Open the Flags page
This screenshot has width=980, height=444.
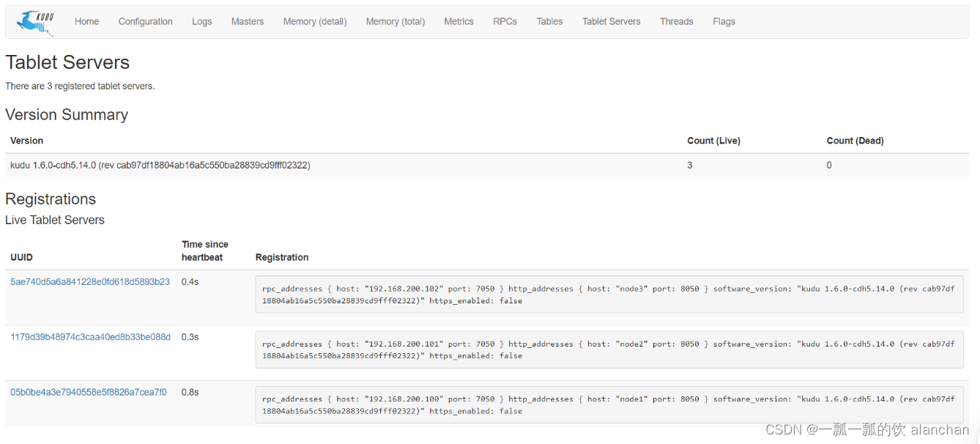click(x=724, y=22)
